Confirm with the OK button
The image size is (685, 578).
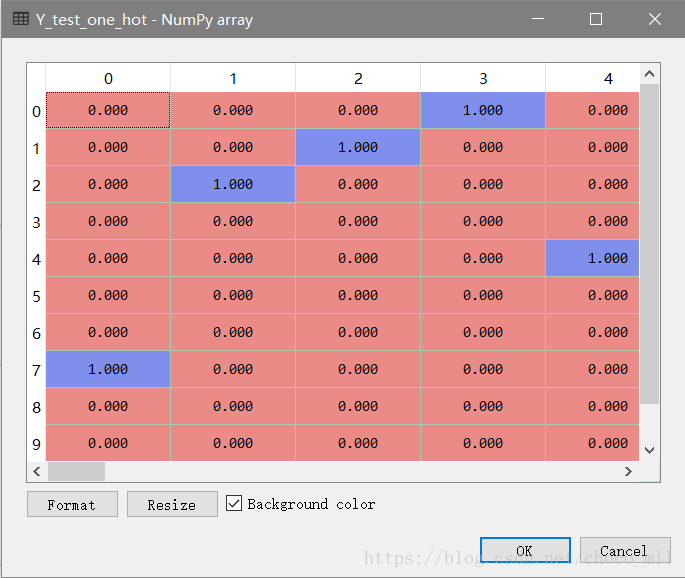tap(525, 550)
